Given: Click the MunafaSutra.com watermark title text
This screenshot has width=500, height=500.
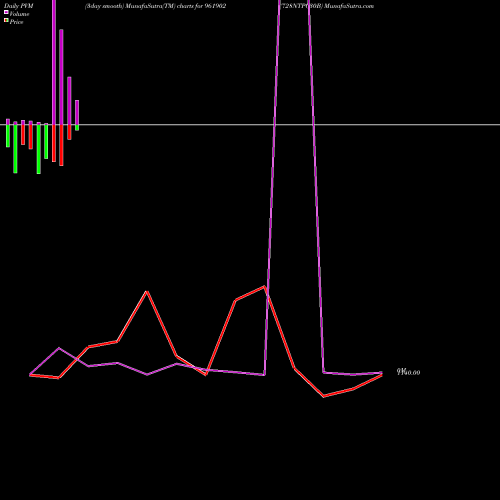Looking at the screenshot, I should (x=349, y=6).
